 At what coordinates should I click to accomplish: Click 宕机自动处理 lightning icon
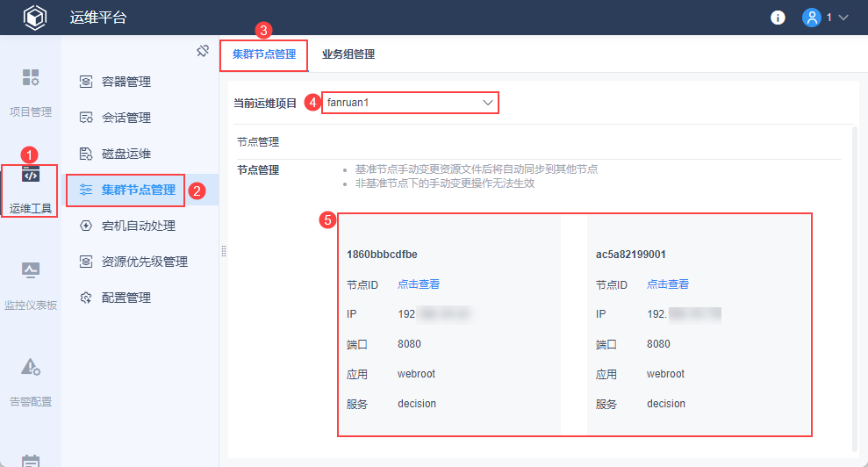86,226
